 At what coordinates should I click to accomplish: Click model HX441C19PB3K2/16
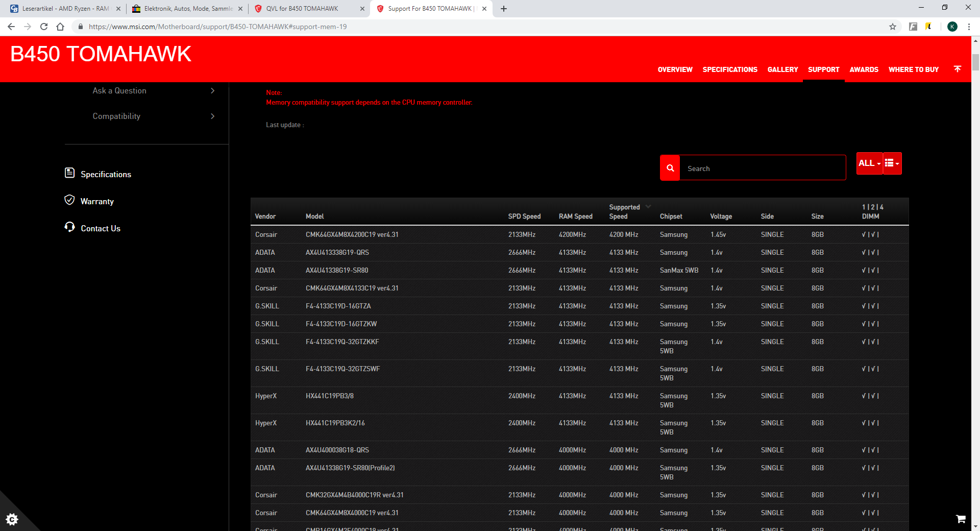pyautogui.click(x=335, y=423)
